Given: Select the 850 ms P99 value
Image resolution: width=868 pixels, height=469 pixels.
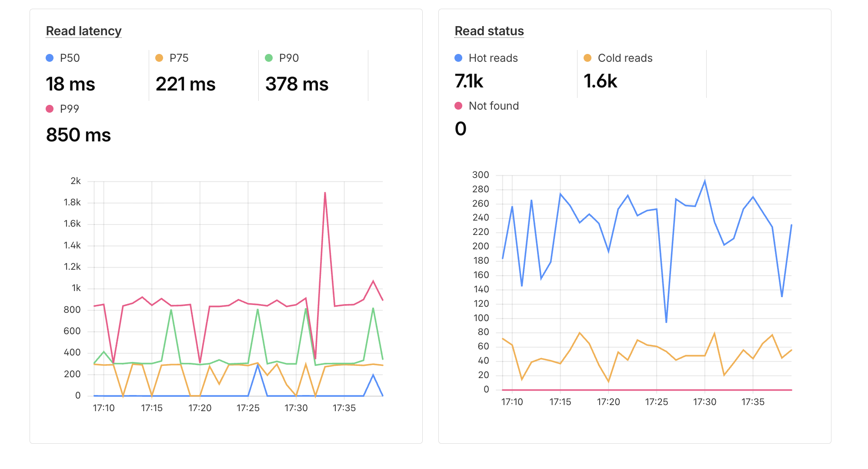Looking at the screenshot, I should (x=78, y=135).
